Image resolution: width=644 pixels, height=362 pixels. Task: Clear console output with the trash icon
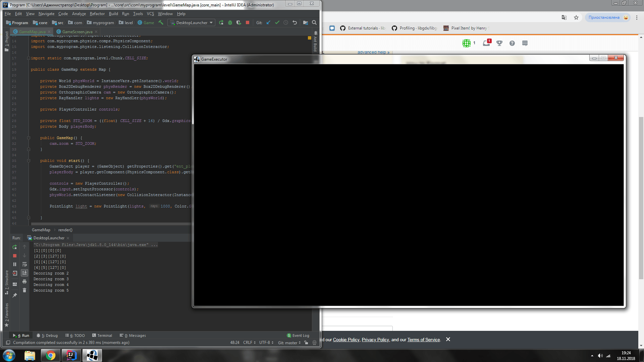[24, 290]
